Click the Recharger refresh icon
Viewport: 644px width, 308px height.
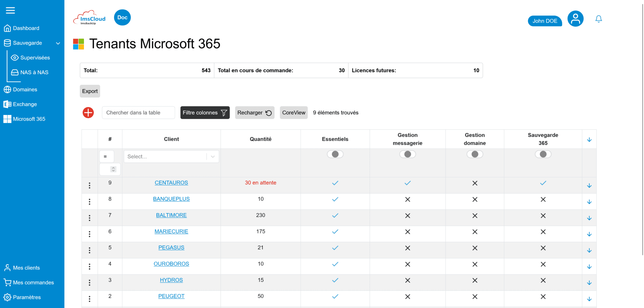coord(268,113)
